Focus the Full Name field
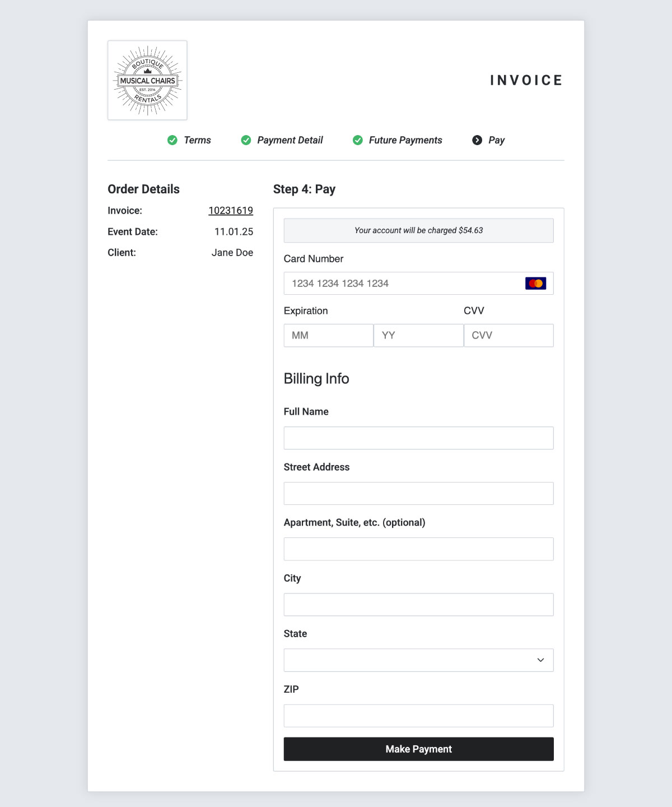Viewport: 672px width, 807px height. point(419,438)
